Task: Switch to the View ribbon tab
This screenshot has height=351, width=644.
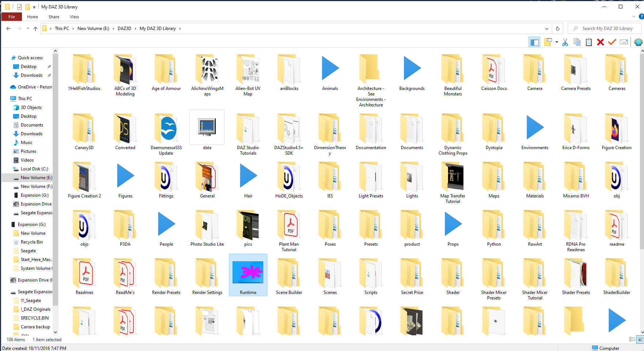Action: [x=74, y=17]
